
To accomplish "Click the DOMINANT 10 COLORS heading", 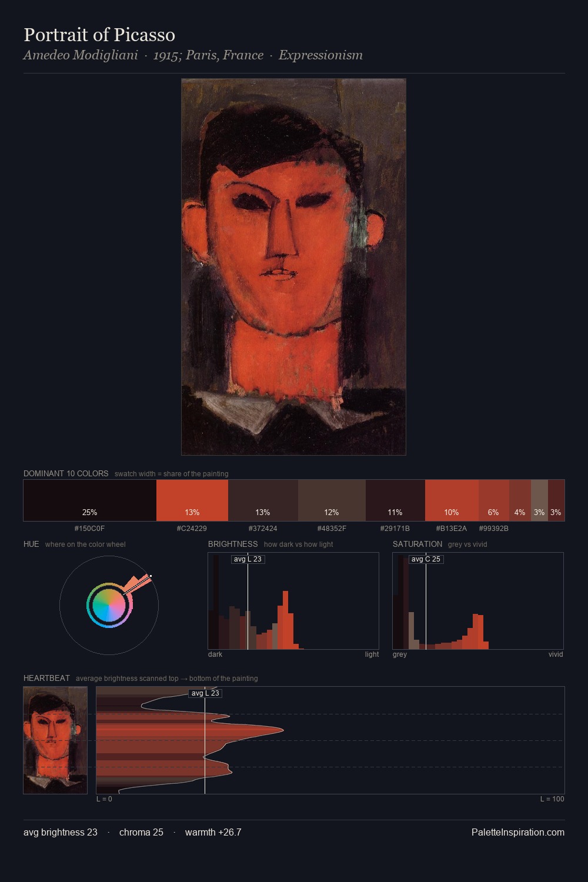I will [x=66, y=473].
